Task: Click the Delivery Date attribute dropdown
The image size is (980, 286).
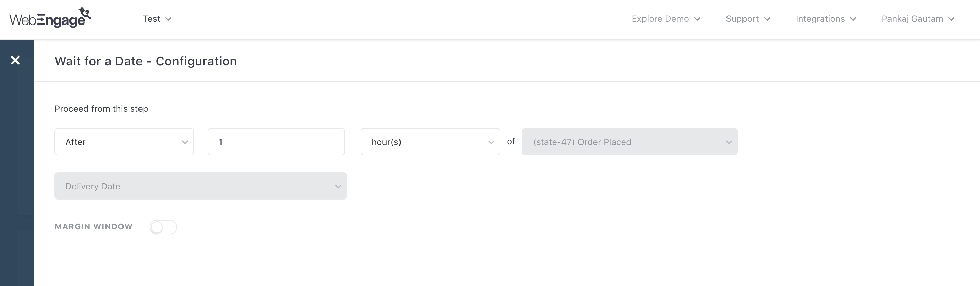Action: [200, 186]
